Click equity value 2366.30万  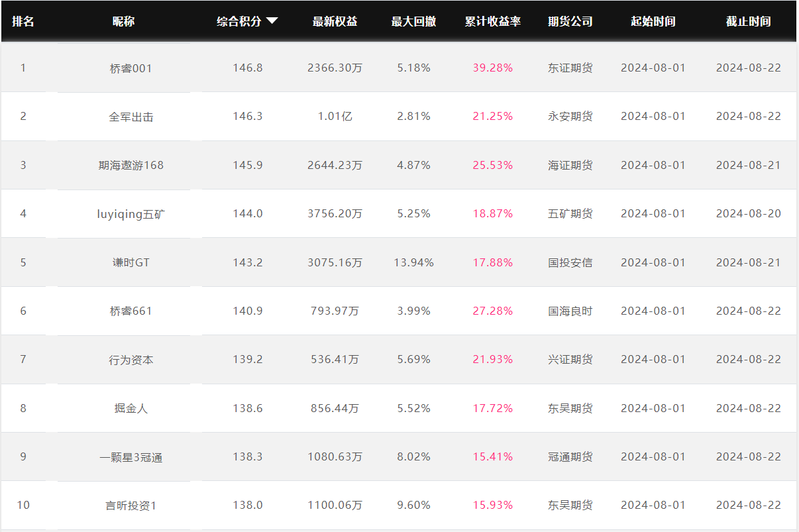[335, 68]
